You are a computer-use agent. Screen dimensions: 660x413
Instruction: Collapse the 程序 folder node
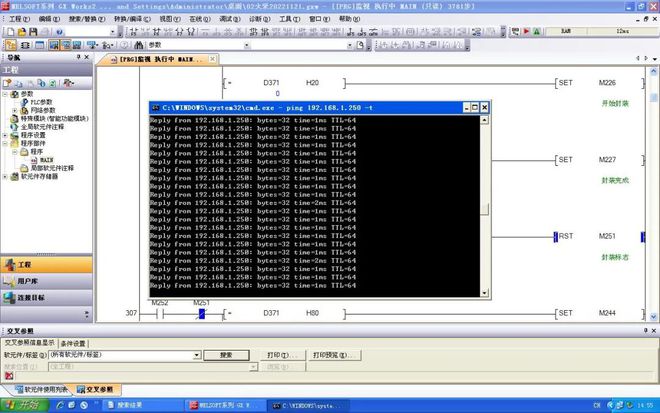(15, 152)
